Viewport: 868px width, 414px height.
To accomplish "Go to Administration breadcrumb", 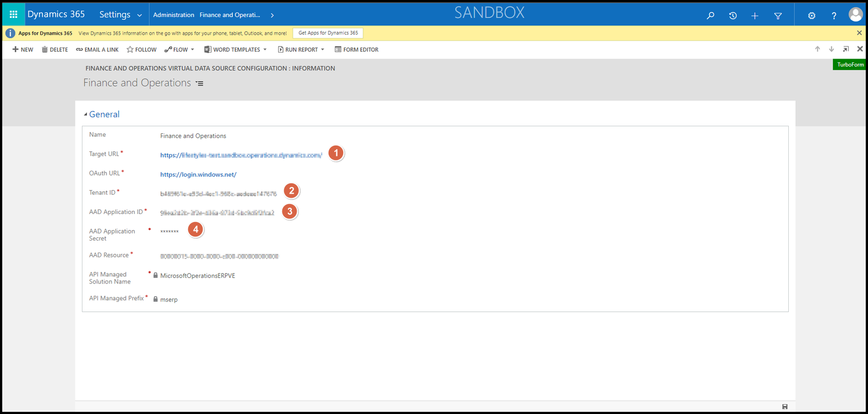I will [x=174, y=15].
